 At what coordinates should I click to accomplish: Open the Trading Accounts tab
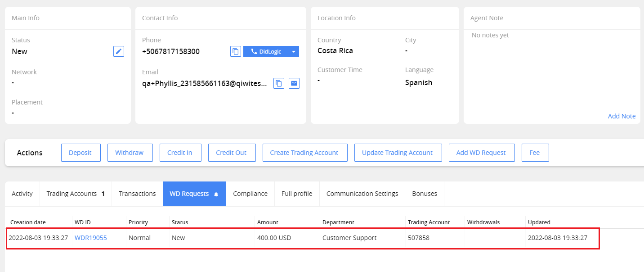coord(76,194)
